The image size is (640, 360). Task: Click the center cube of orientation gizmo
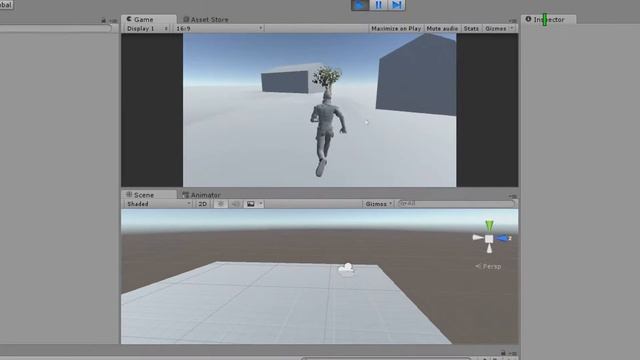[489, 239]
